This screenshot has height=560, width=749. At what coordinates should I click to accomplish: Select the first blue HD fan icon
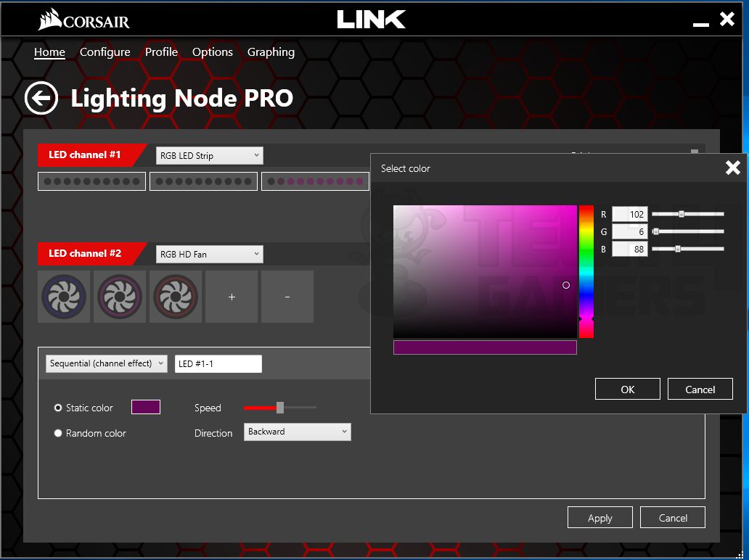[x=64, y=297]
